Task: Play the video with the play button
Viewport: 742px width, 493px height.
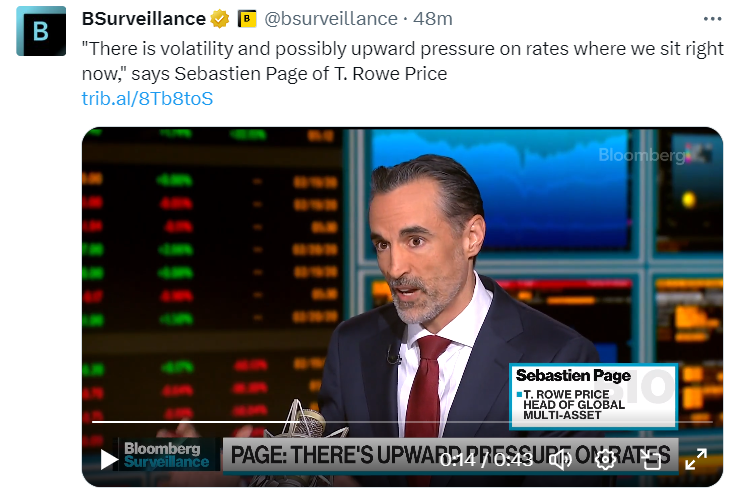Action: click(109, 459)
